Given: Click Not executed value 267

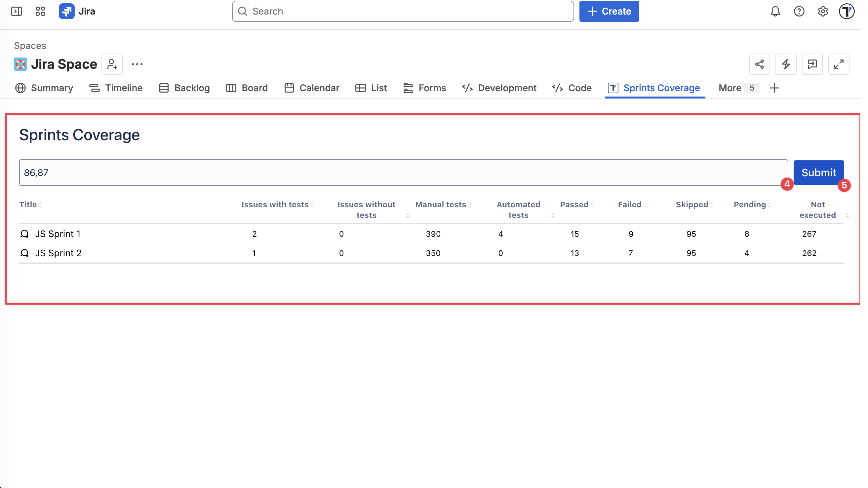Looking at the screenshot, I should click(809, 234).
